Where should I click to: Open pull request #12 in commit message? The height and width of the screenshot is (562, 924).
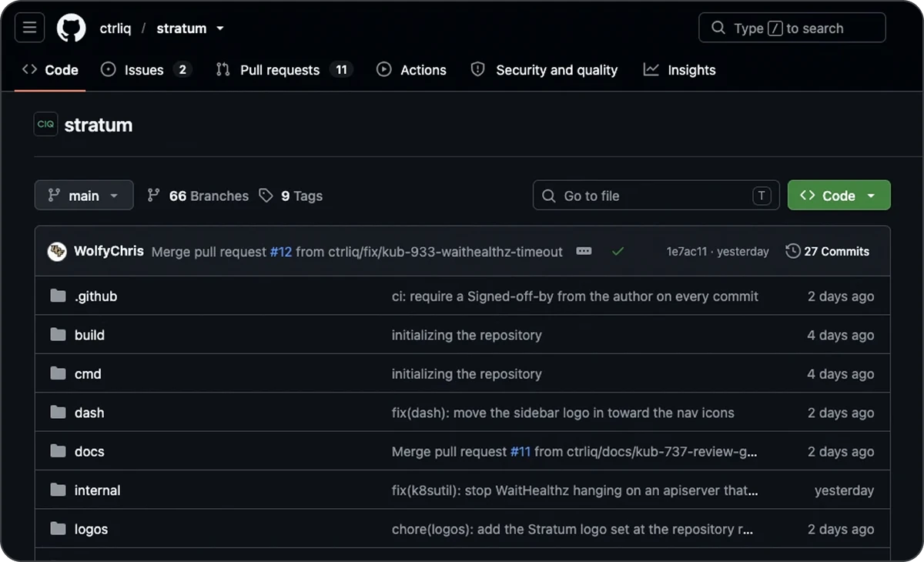(x=281, y=252)
